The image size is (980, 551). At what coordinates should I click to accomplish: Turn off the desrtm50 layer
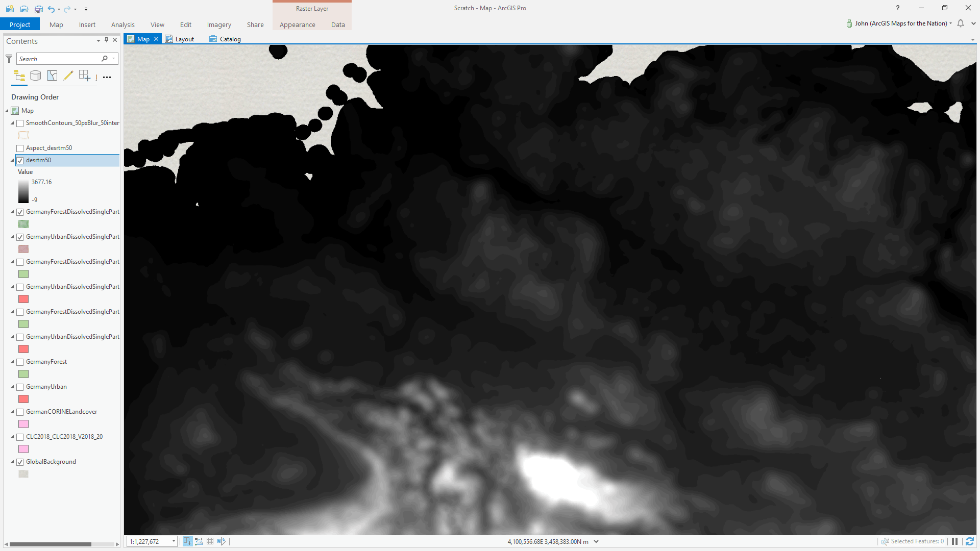point(20,160)
